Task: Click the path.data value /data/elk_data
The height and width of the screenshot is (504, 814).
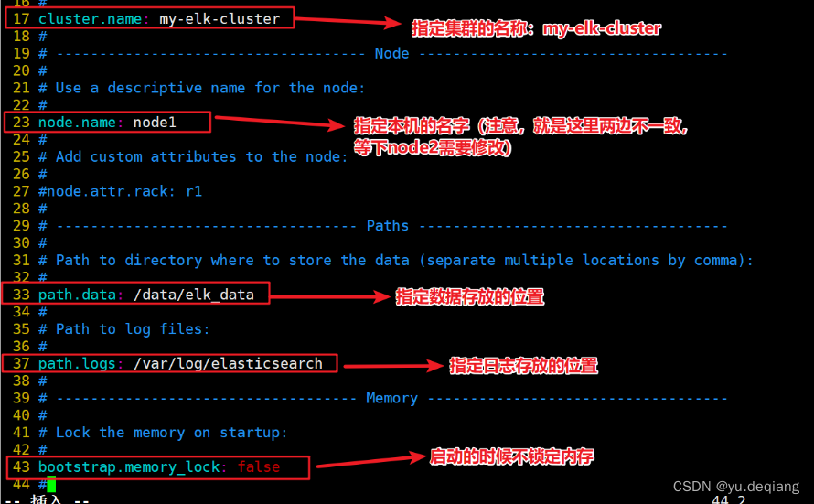Action: 194,295
